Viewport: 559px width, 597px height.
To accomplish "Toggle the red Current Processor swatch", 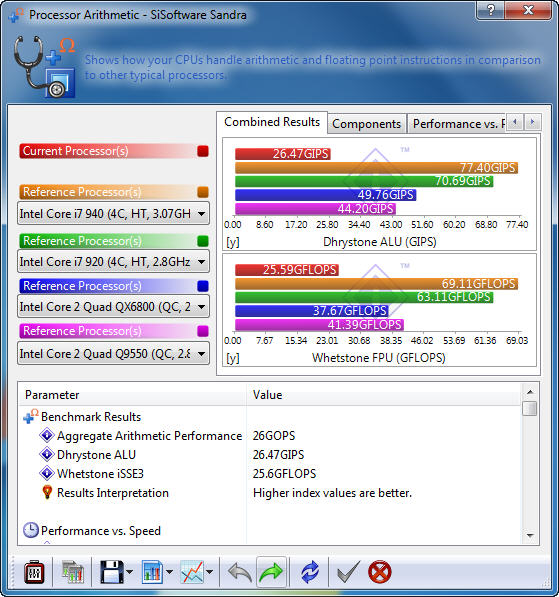I will [203, 151].
